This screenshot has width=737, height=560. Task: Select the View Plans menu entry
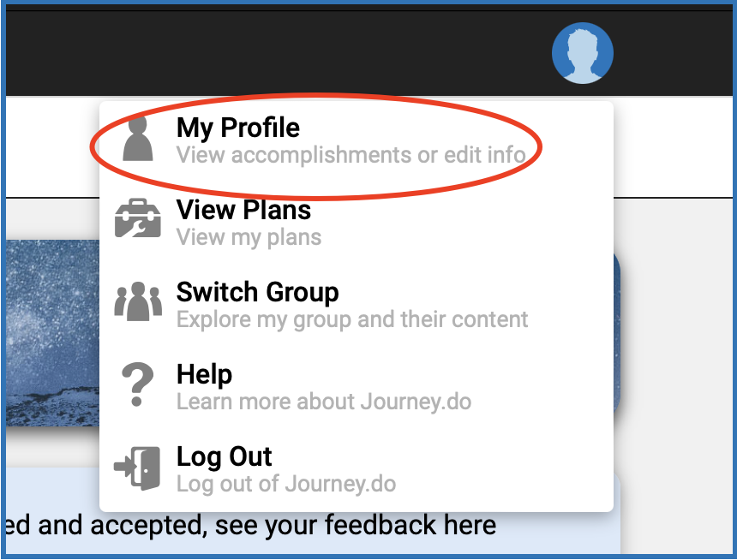click(x=243, y=210)
